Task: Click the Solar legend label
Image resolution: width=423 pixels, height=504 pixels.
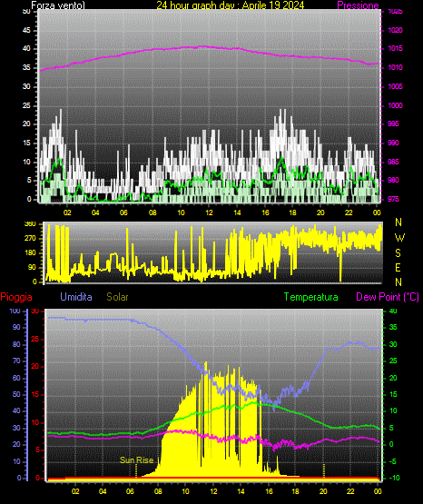Action: [x=118, y=297]
